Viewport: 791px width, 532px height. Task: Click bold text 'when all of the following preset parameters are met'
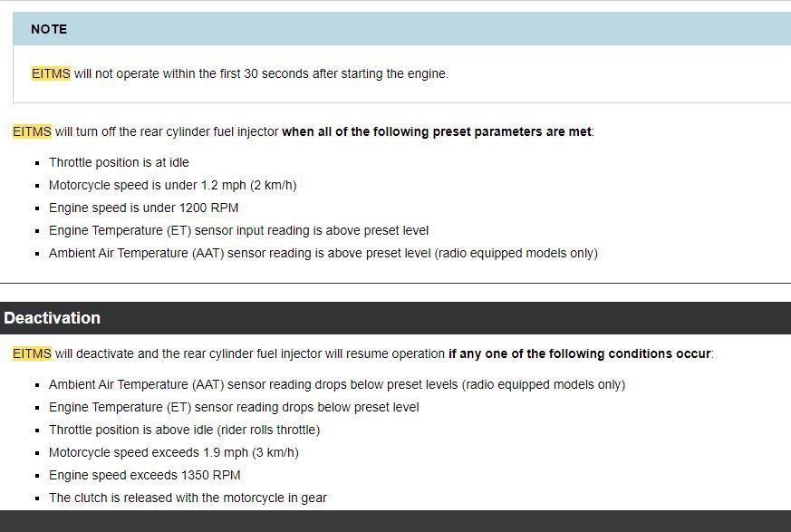[x=436, y=131]
